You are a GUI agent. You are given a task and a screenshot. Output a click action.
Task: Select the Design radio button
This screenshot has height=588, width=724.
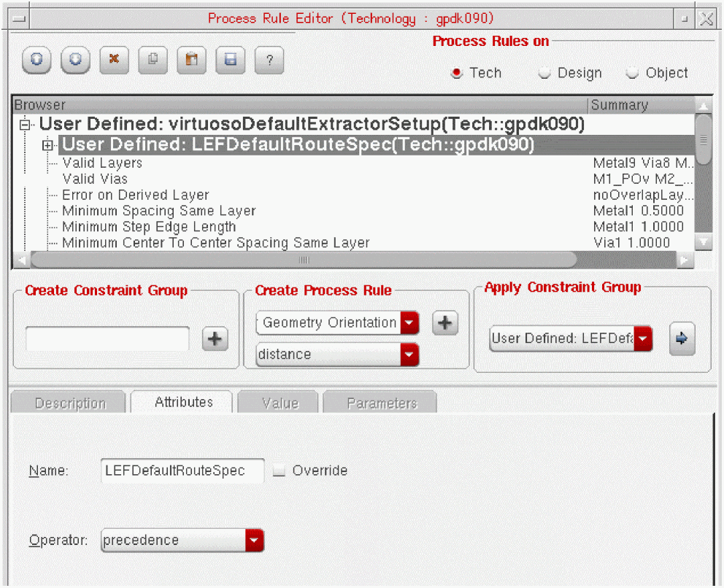(x=544, y=73)
